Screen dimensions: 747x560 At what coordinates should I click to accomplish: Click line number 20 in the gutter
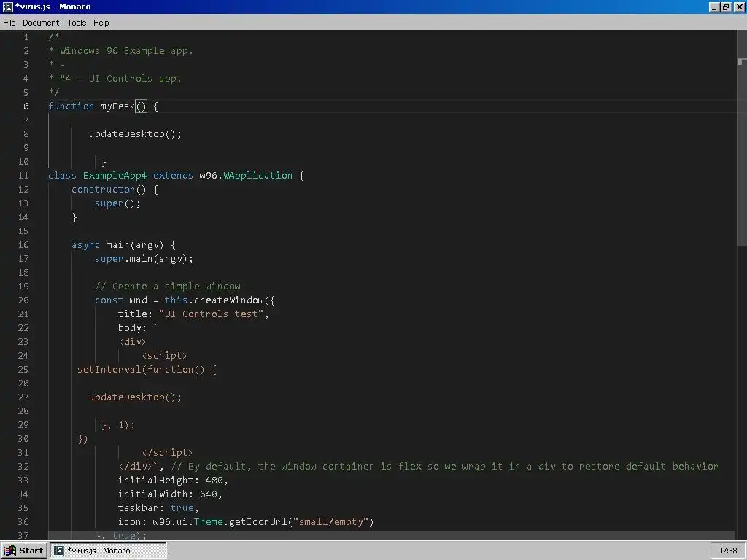point(23,300)
